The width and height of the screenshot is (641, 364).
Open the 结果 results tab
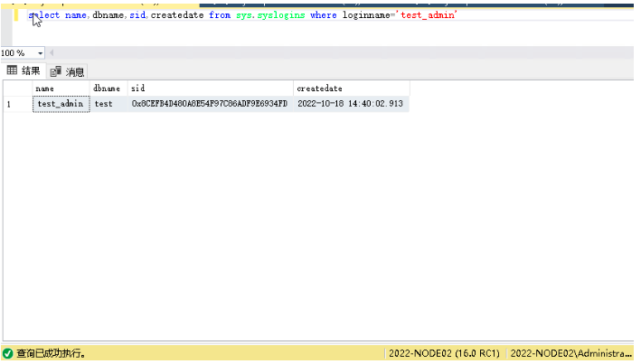click(24, 70)
